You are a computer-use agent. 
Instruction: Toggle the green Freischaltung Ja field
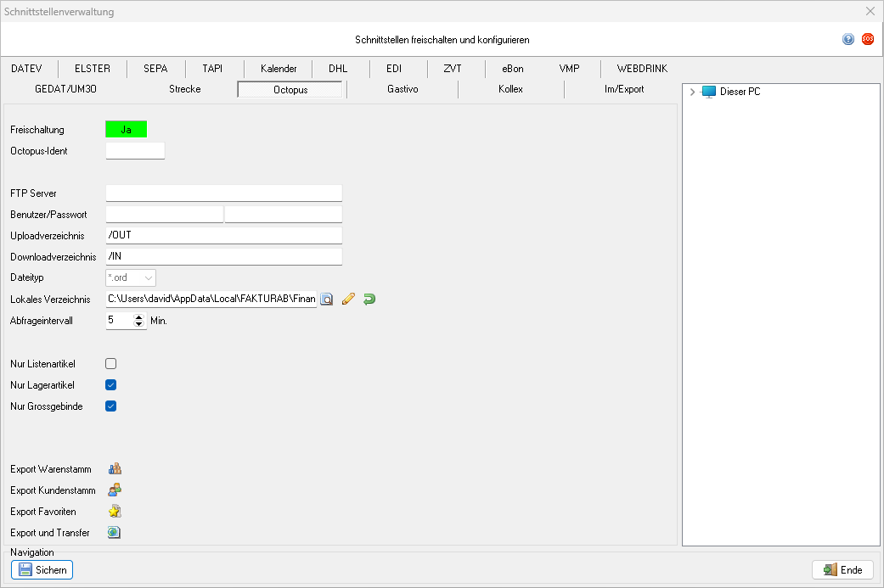pyautogui.click(x=126, y=130)
